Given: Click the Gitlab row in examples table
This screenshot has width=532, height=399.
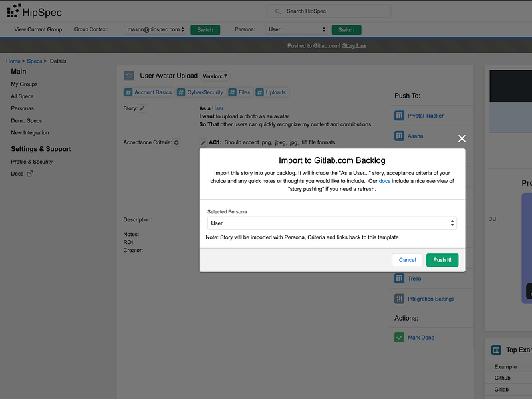Looking at the screenshot, I should (x=508, y=390).
